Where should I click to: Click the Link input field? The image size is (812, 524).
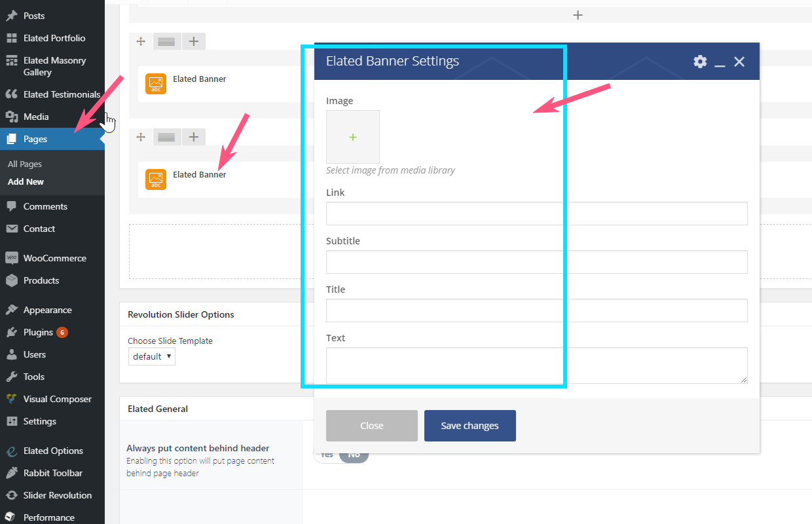pyautogui.click(x=537, y=214)
